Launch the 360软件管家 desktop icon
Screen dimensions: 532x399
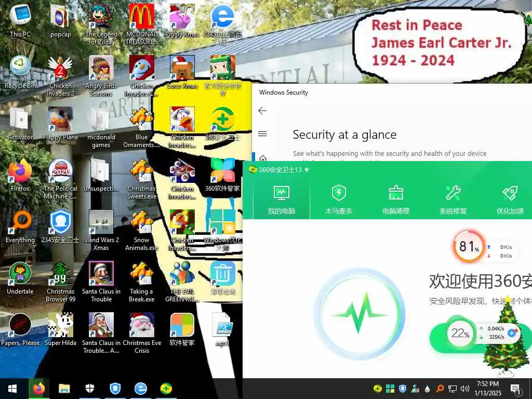point(222,175)
